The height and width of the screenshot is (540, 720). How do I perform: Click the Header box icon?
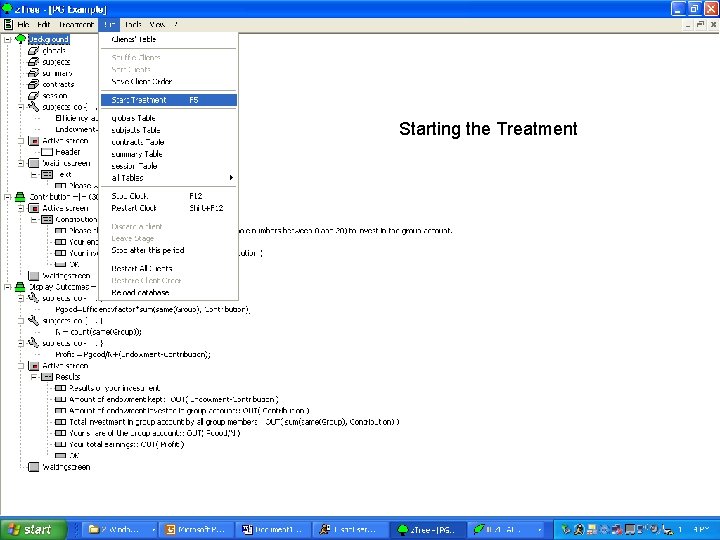pyautogui.click(x=47, y=152)
